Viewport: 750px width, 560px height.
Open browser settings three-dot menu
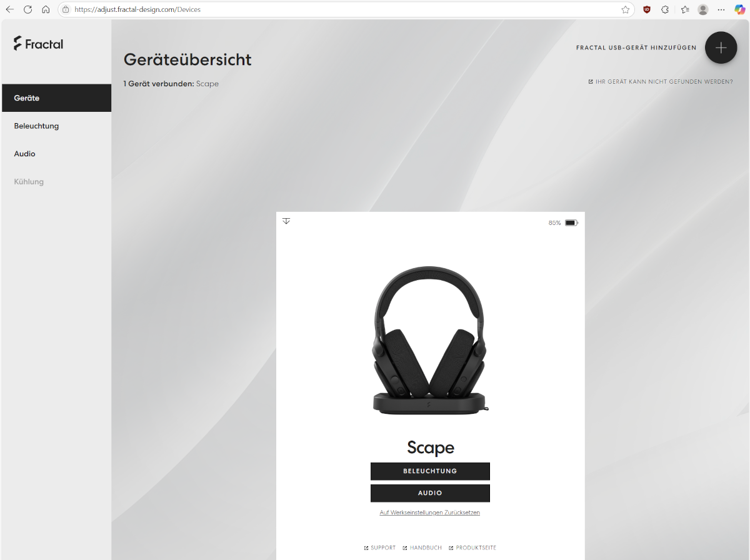(x=721, y=9)
